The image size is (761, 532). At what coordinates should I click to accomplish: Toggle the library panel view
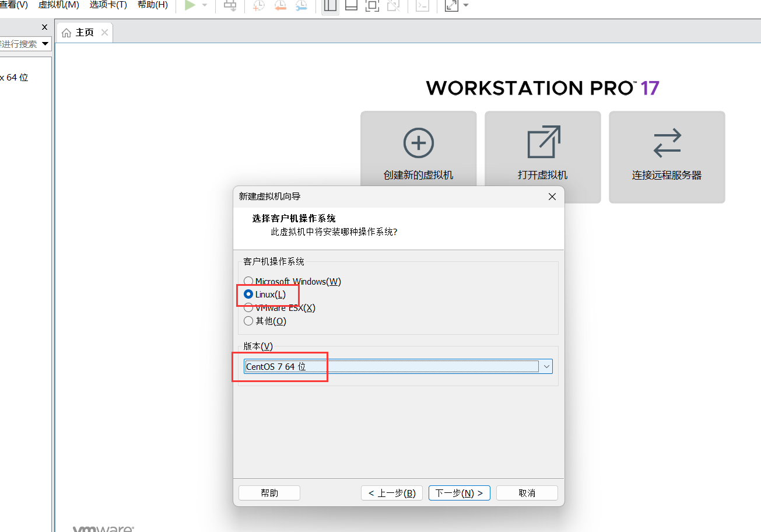(x=329, y=6)
